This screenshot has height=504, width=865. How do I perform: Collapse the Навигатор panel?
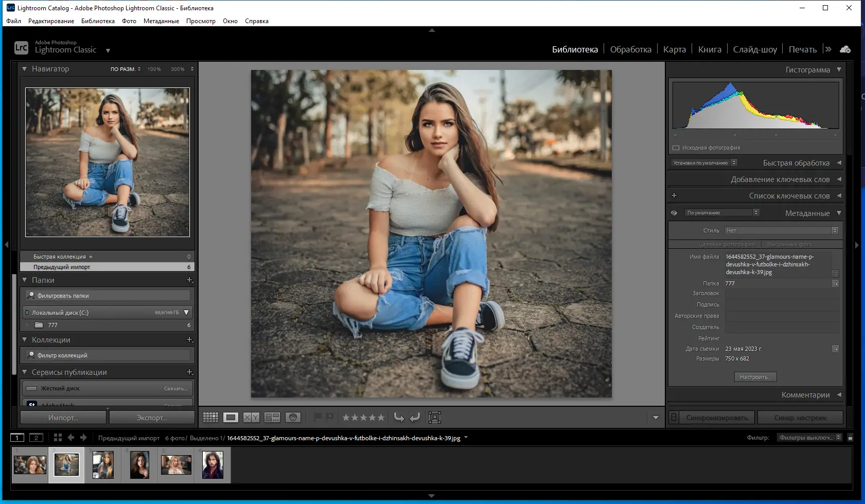(x=24, y=68)
